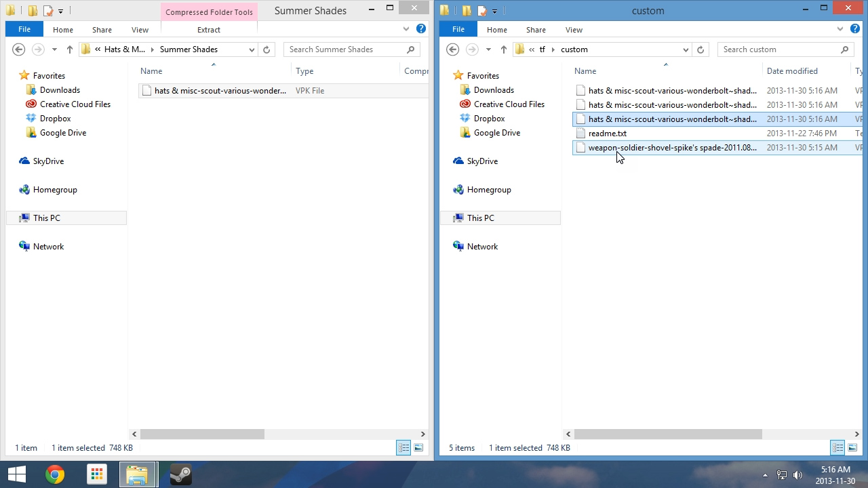Image resolution: width=868 pixels, height=488 pixels.
Task: Click the network icon in system tray
Action: click(782, 475)
